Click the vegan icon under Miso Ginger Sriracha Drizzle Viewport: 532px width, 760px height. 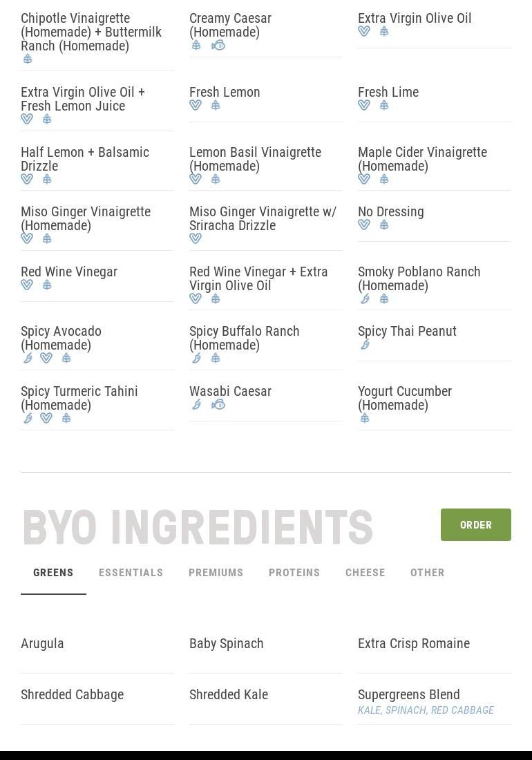196,239
